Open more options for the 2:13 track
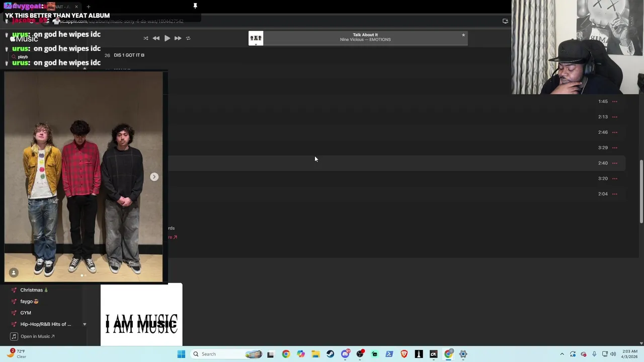The height and width of the screenshot is (362, 644). click(615, 117)
